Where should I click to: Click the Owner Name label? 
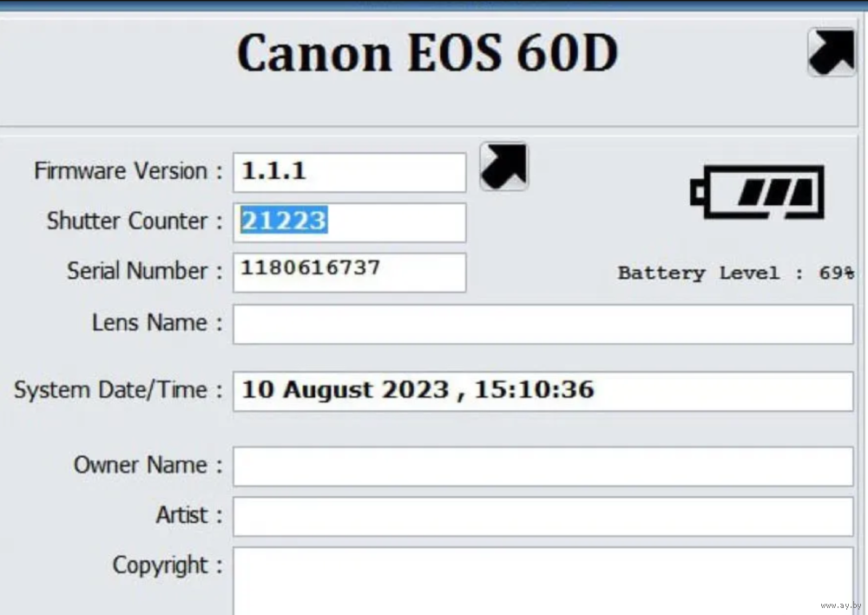click(148, 465)
